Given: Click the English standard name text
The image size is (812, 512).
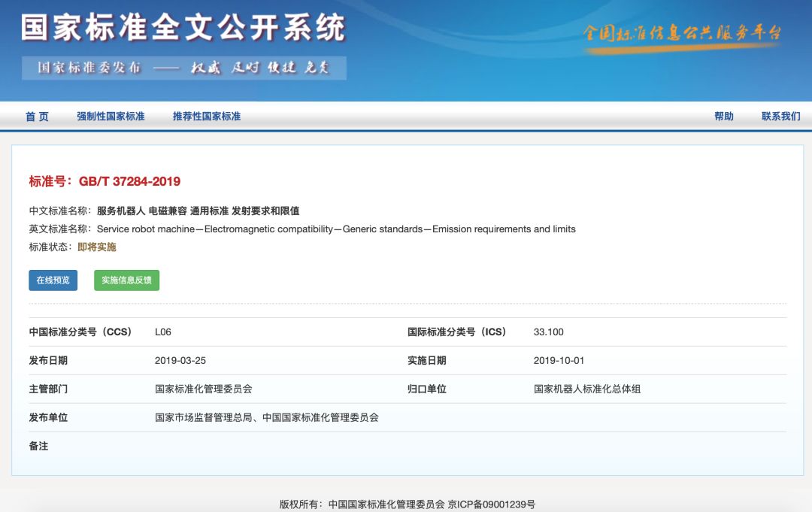Looking at the screenshot, I should tap(336, 229).
